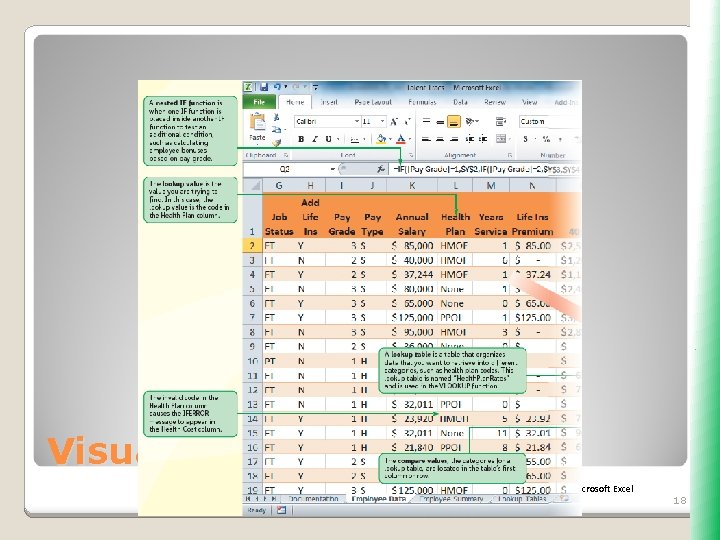Viewport: 720px width, 540px height.
Task: Select row 2 header
Action: tap(252, 246)
